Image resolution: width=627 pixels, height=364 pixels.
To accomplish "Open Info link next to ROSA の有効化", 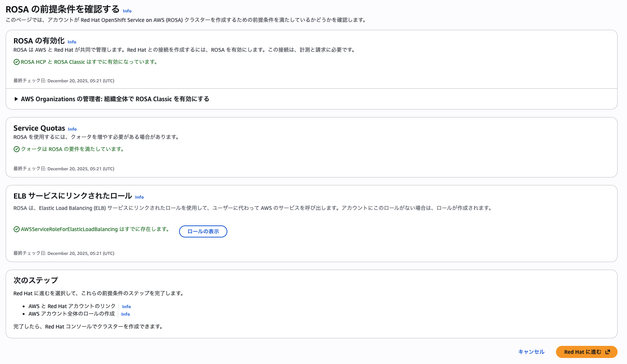I will pos(72,42).
